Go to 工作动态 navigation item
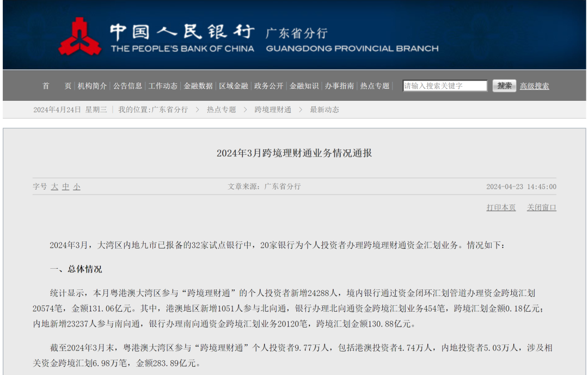Image resolution: width=588 pixels, height=375 pixels. (163, 86)
